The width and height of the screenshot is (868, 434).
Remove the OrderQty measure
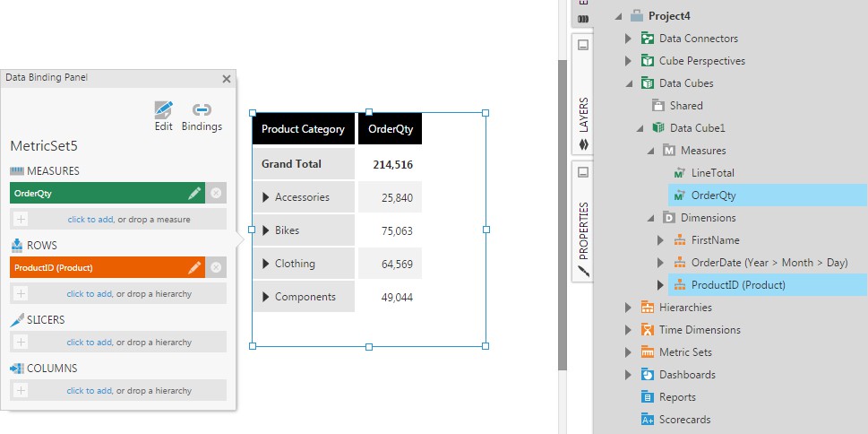216,193
